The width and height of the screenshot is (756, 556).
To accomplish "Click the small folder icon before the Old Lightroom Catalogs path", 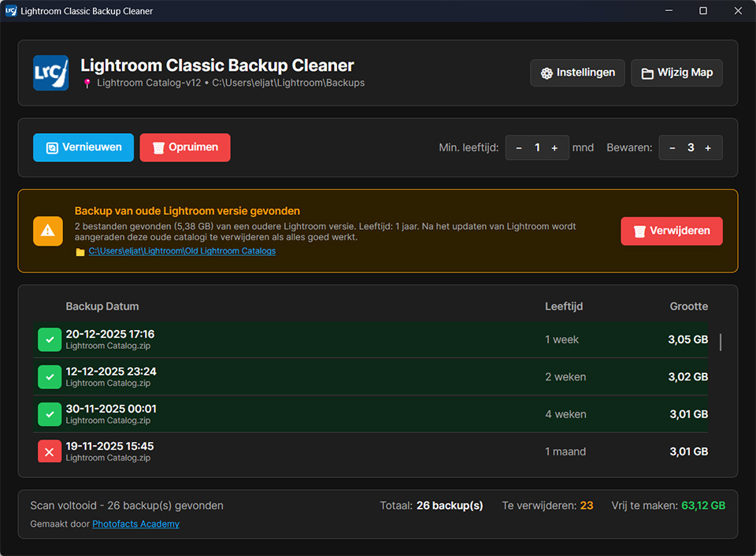I will tap(80, 251).
